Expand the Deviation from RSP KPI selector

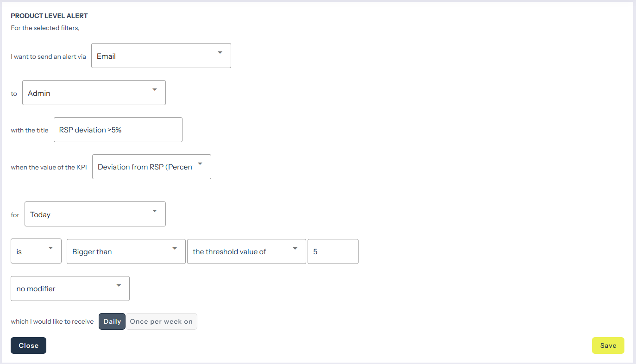click(145, 167)
